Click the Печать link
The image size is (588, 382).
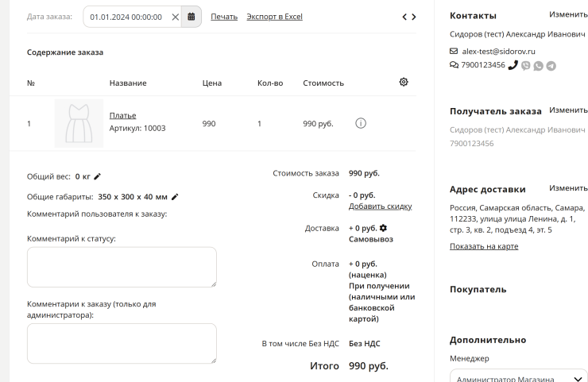(224, 17)
